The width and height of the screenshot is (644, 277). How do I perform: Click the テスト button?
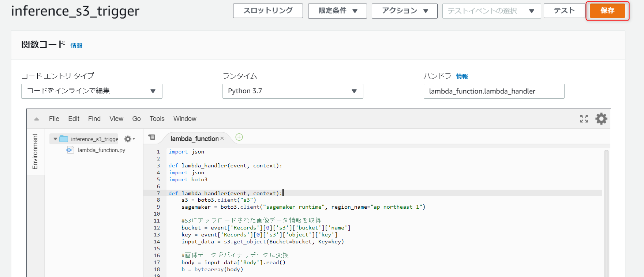[564, 11]
